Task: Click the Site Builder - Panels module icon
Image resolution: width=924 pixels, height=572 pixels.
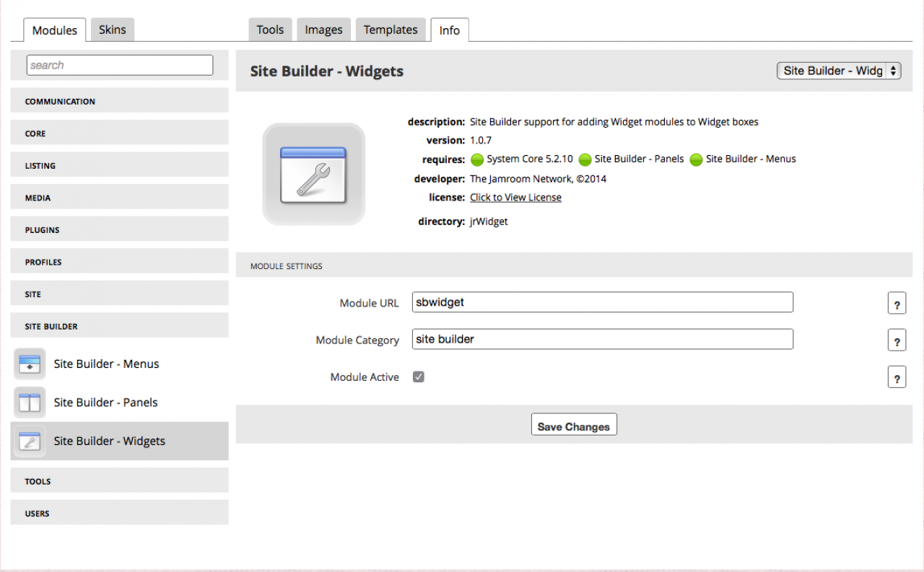Action: [30, 402]
